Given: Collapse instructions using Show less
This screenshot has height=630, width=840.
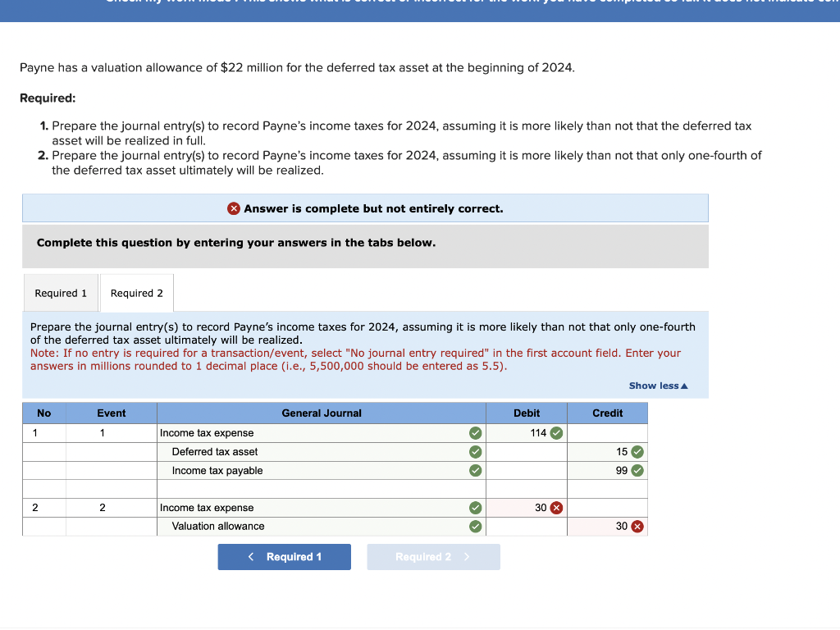Looking at the screenshot, I should [658, 386].
